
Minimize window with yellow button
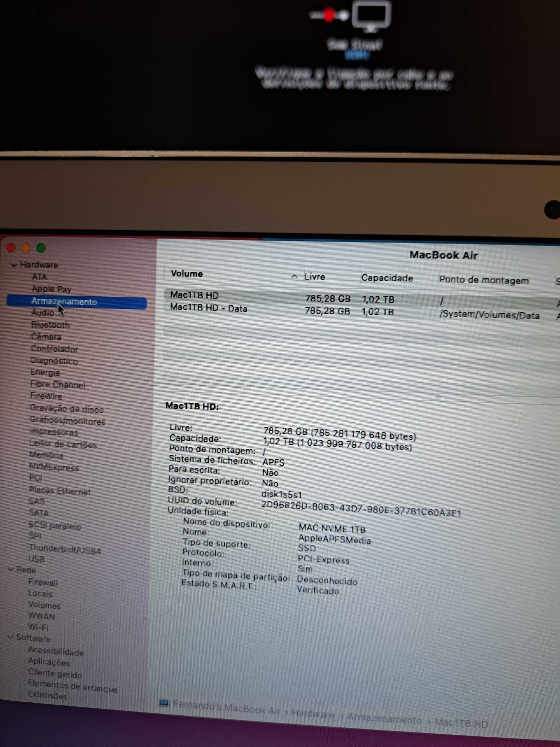point(26,248)
